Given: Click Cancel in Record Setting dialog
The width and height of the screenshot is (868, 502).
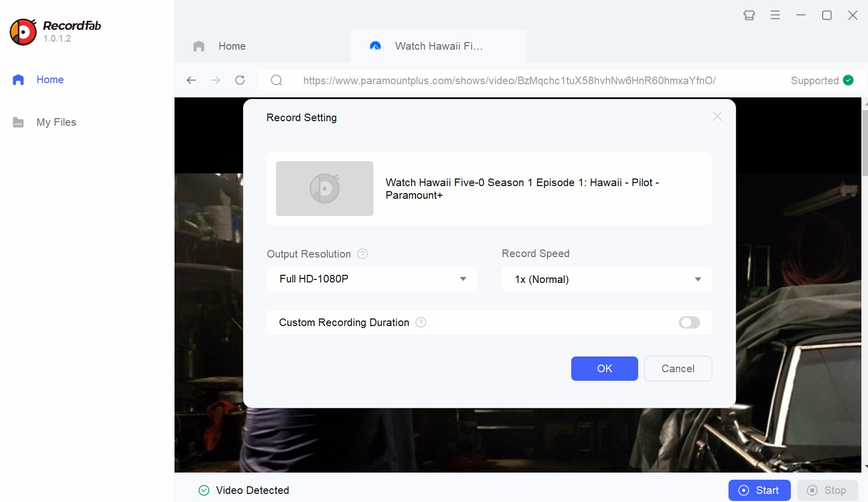Looking at the screenshot, I should pos(678,369).
